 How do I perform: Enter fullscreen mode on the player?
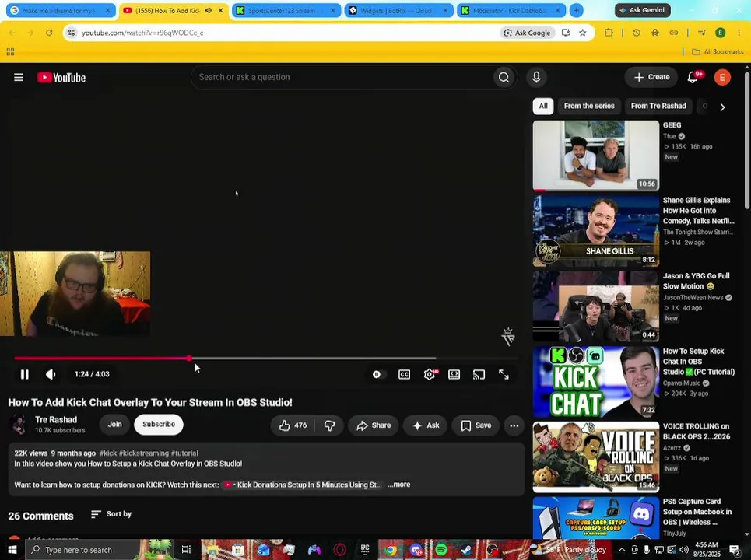click(x=504, y=374)
